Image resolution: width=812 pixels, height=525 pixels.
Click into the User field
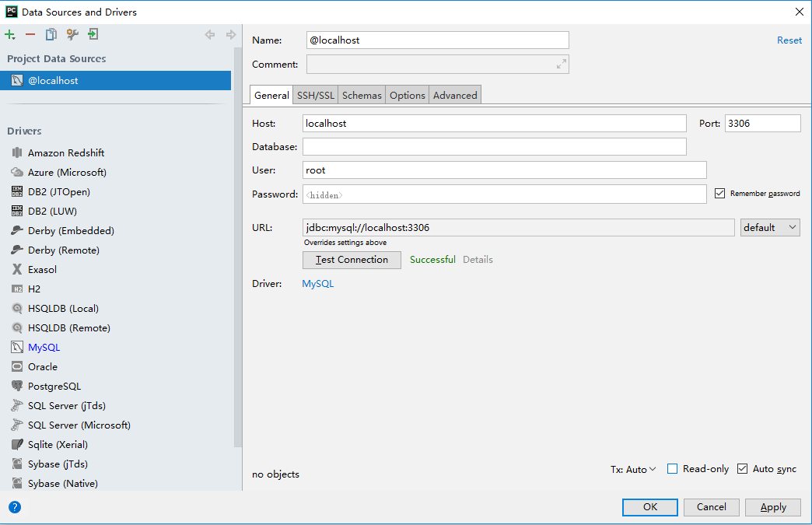tap(505, 170)
